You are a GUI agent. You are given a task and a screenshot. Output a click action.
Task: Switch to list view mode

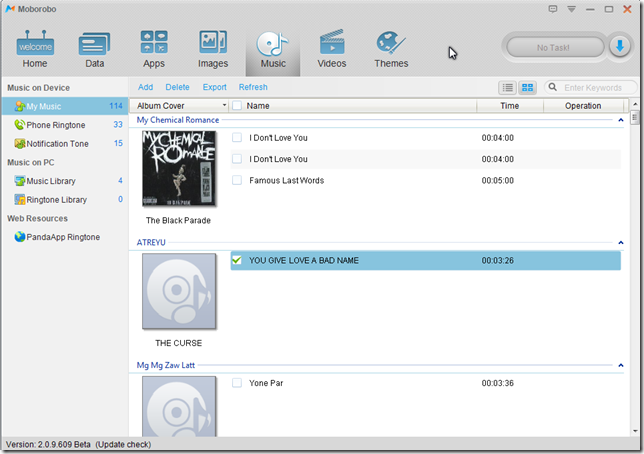coord(508,87)
